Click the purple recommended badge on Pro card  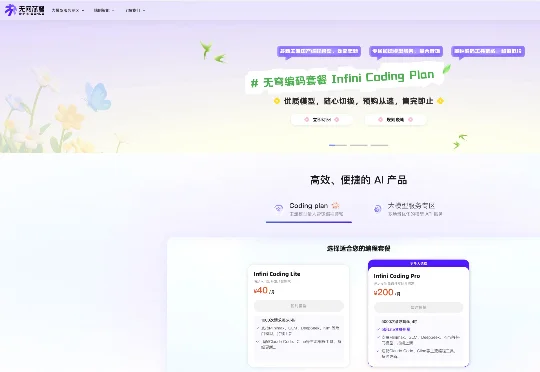pos(418,264)
